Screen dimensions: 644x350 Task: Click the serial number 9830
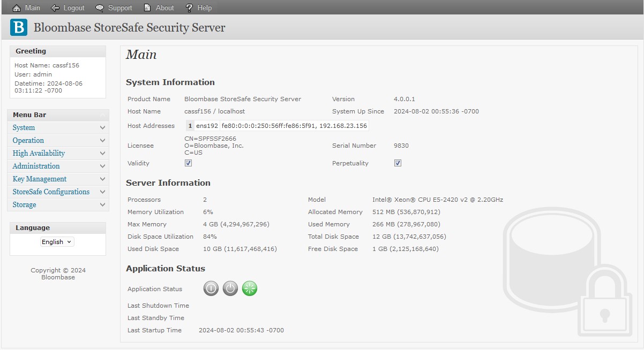(x=401, y=146)
